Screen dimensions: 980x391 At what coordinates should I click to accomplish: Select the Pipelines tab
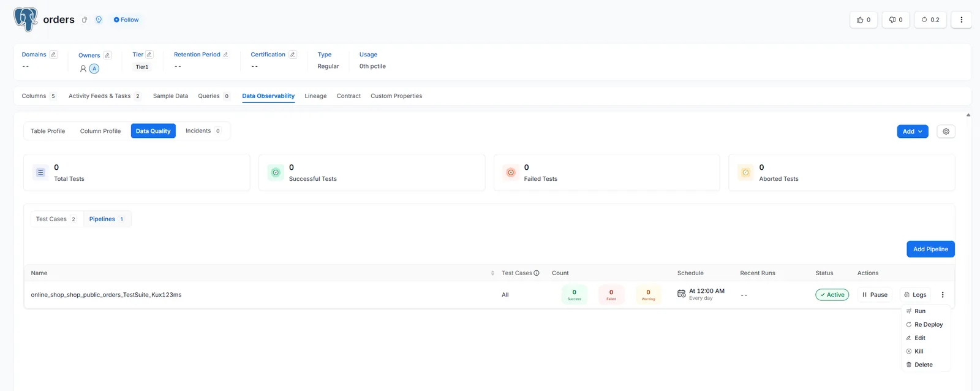pos(107,219)
